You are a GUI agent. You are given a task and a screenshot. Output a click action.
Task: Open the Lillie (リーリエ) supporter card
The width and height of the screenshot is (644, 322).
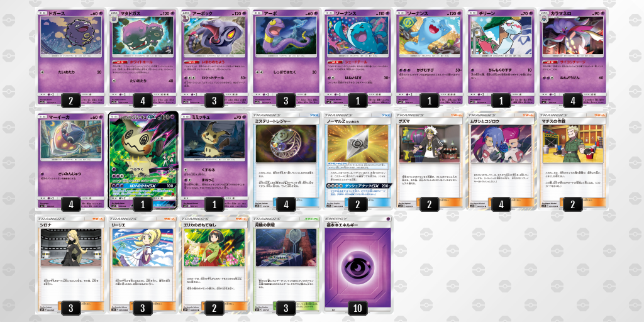[x=143, y=264]
